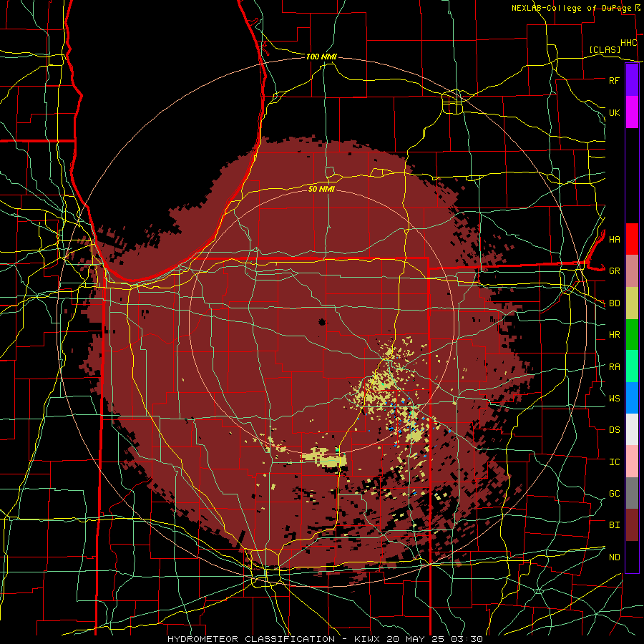The width and height of the screenshot is (644, 644).
Task: Click the HA legend label
Action: (x=614, y=240)
